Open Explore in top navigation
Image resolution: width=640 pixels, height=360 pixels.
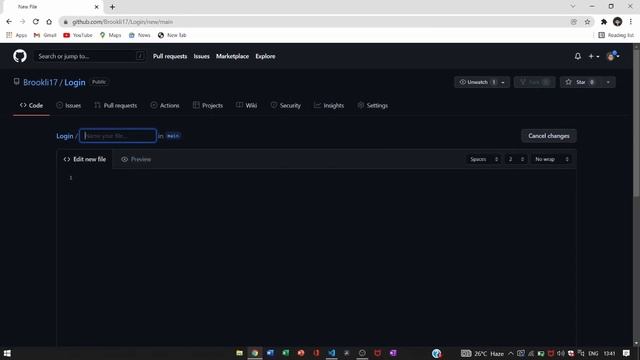(x=265, y=56)
